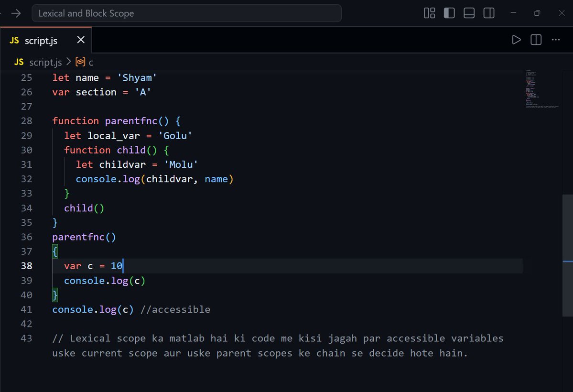
Task: Open the Lexical and Block Scope command center
Action: tap(186, 13)
